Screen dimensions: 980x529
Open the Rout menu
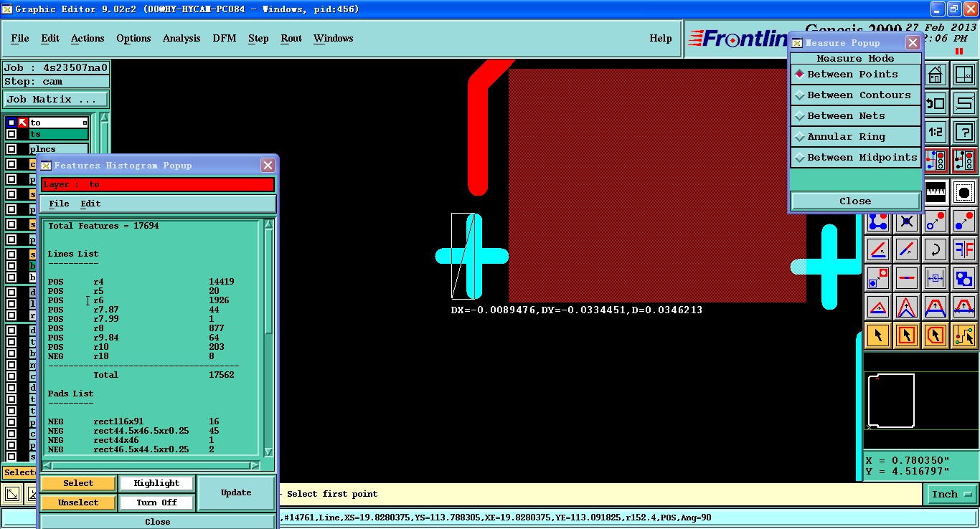[291, 39]
